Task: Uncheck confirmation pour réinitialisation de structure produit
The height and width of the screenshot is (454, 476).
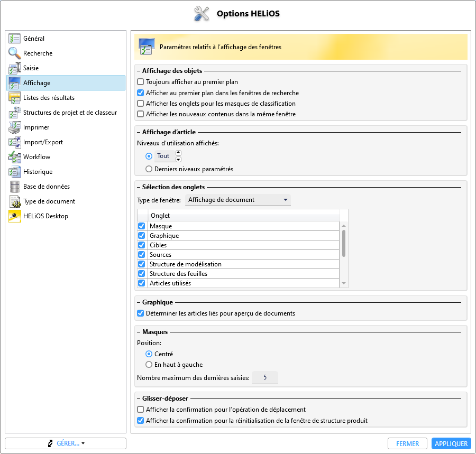Action: [x=140, y=421]
